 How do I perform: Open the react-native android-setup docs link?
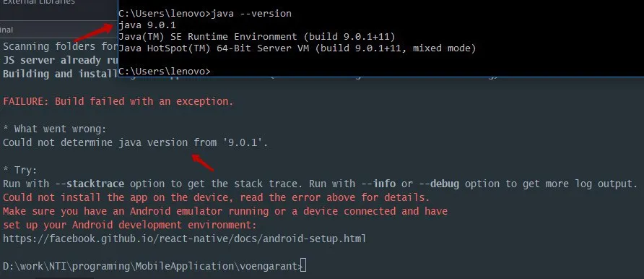(x=184, y=239)
